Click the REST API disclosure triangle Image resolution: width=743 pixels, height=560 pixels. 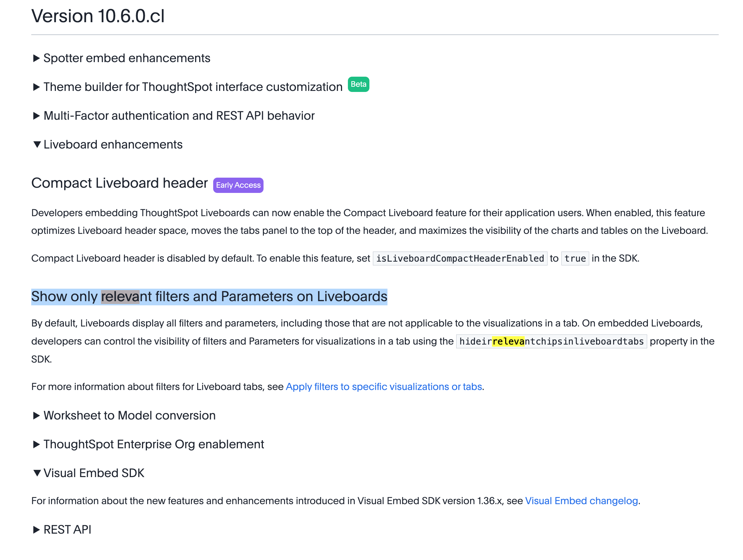tap(36, 530)
